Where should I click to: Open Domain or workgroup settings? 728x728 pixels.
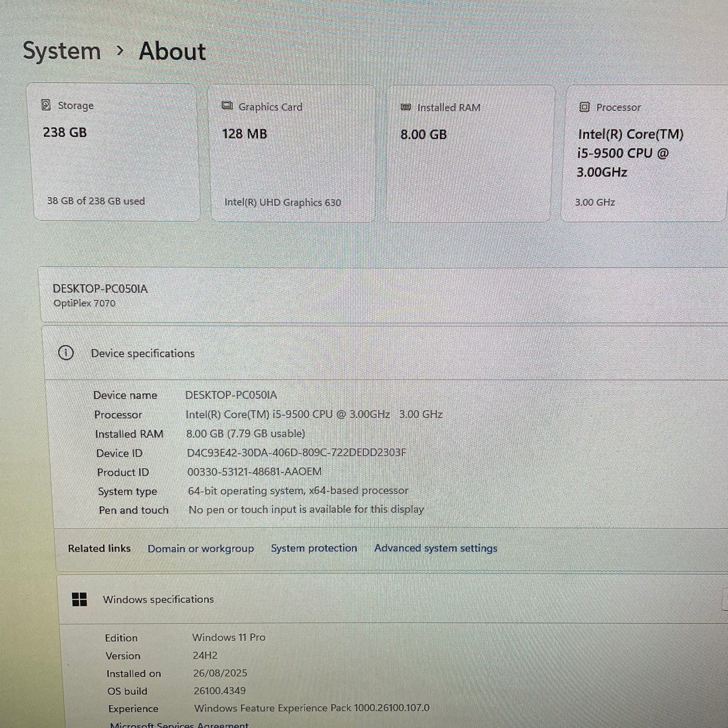pos(201,548)
